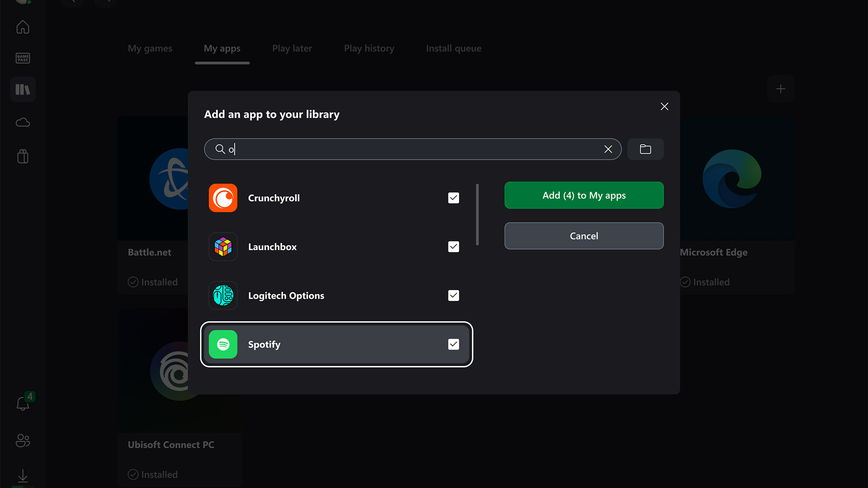
Task: Clear the search field text
Action: click(608, 149)
